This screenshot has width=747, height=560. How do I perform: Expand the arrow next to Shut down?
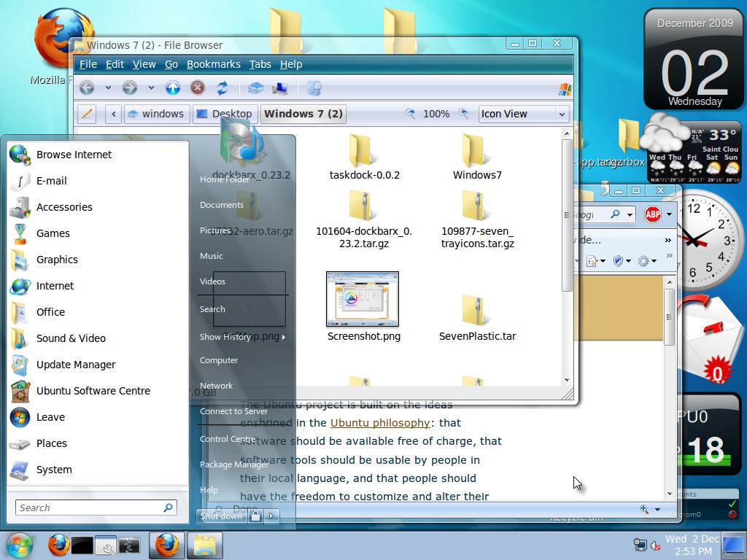coord(270,516)
